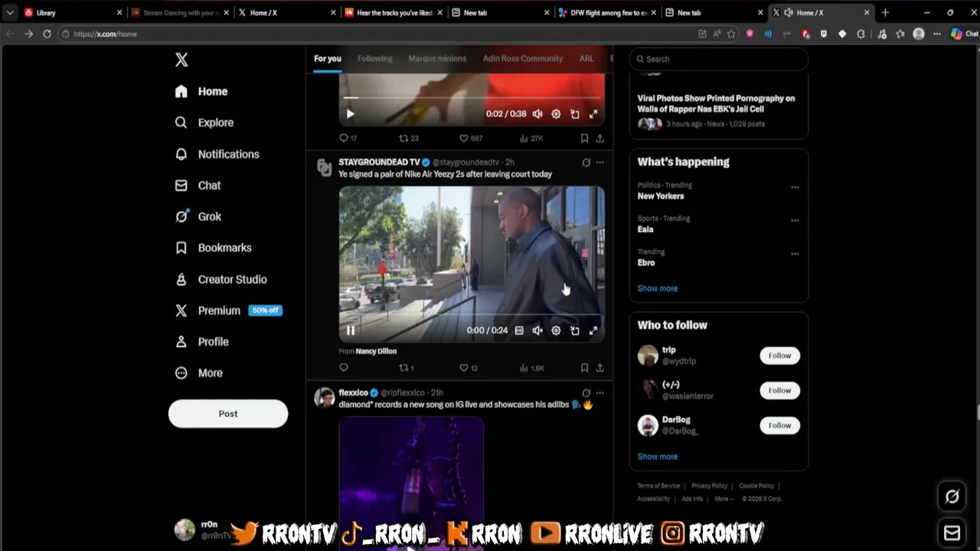This screenshot has height=551, width=980.
Task: Click the Search input field
Action: click(x=719, y=59)
